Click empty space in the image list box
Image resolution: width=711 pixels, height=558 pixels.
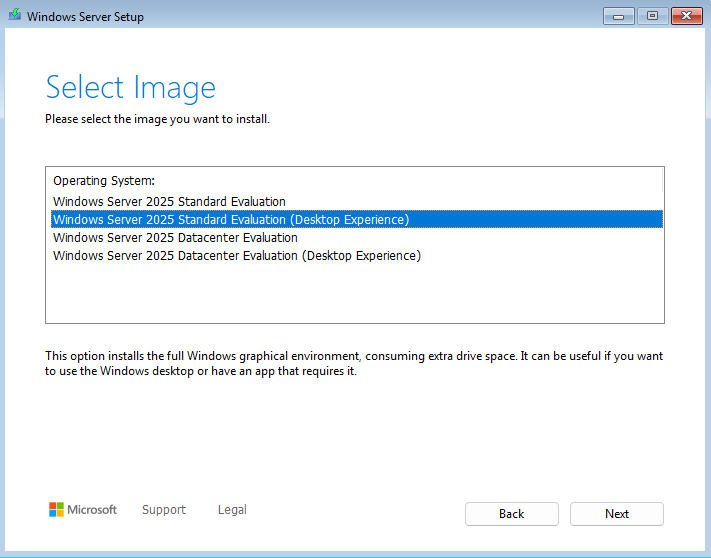[x=354, y=295]
